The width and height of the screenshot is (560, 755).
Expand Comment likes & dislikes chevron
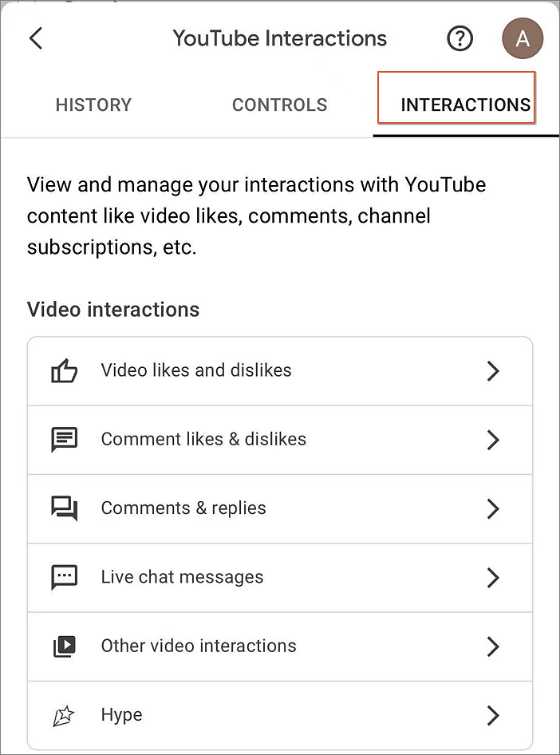coord(493,439)
